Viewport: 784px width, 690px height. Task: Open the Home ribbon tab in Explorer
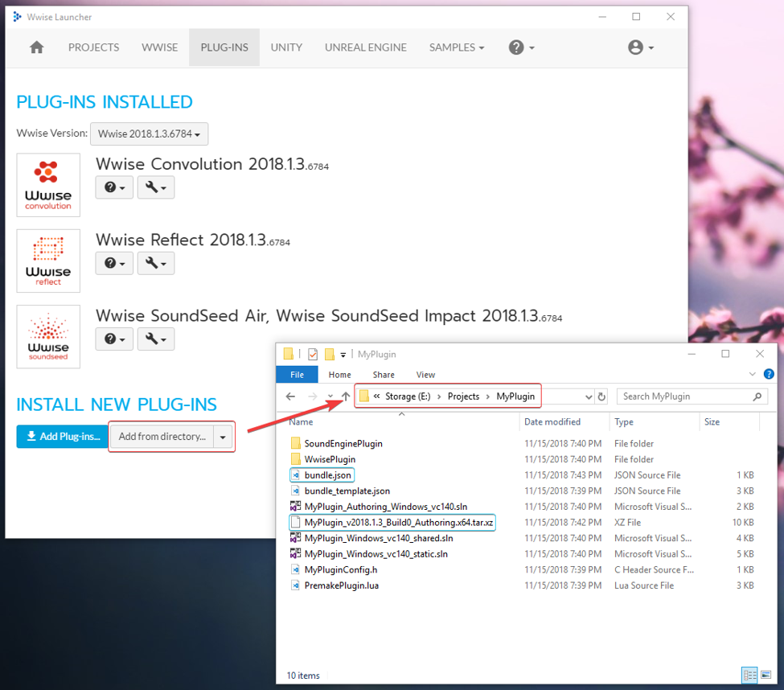(339, 375)
